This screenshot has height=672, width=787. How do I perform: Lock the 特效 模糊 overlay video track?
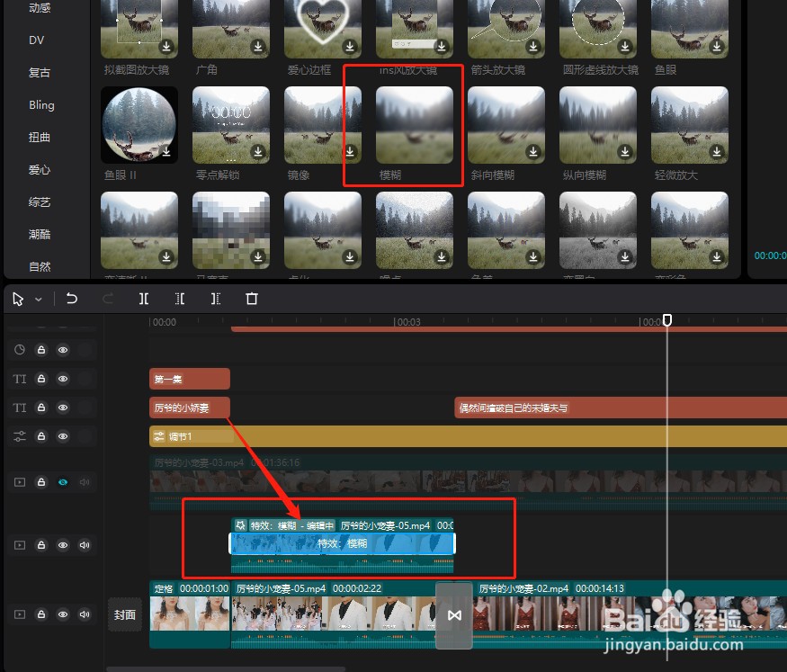click(41, 545)
